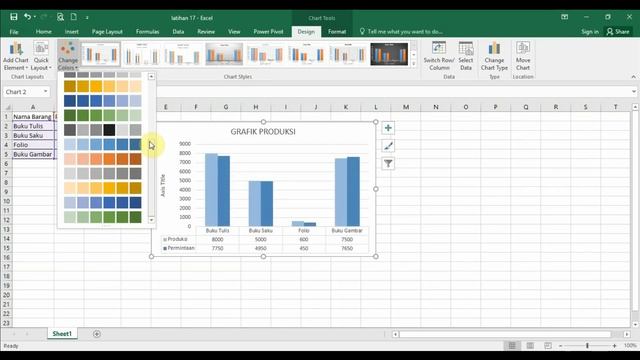The width and height of the screenshot is (640, 360).
Task: Switch to Normal view icon
Action: point(512,346)
